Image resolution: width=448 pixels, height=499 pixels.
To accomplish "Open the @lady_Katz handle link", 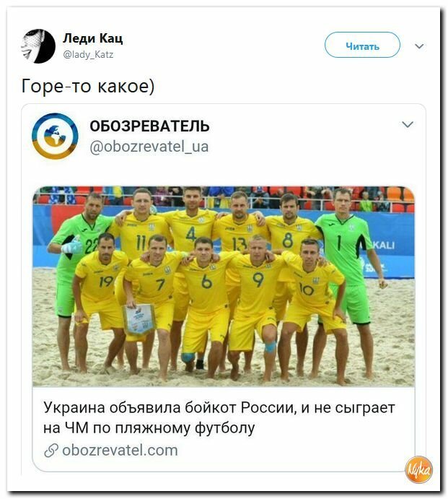I will (x=88, y=54).
